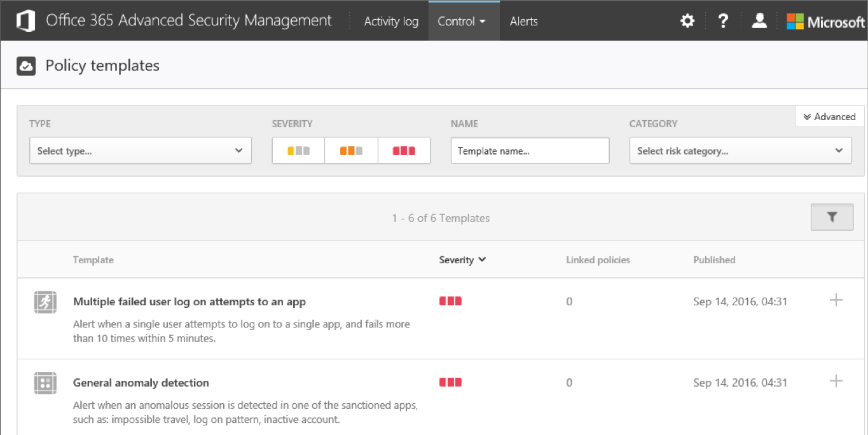Click published date of General anomaly detection row
This screenshot has height=435, width=868.
(740, 382)
